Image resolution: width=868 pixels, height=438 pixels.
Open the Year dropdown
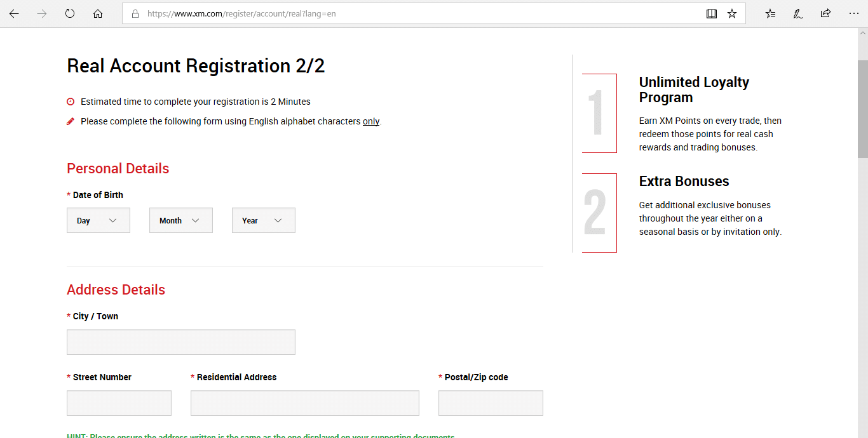point(263,220)
